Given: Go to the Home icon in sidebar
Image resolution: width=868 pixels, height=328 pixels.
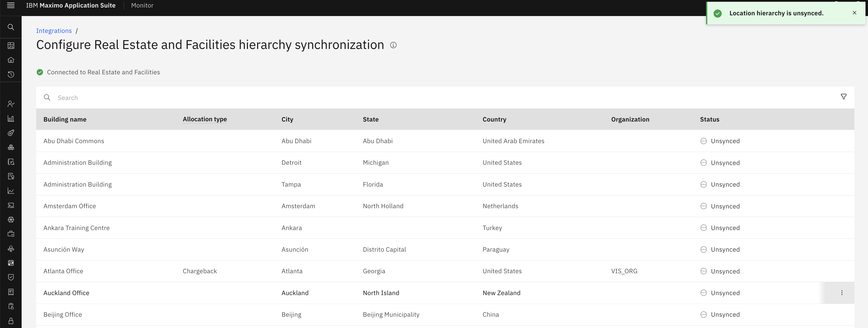Looking at the screenshot, I should click(11, 60).
